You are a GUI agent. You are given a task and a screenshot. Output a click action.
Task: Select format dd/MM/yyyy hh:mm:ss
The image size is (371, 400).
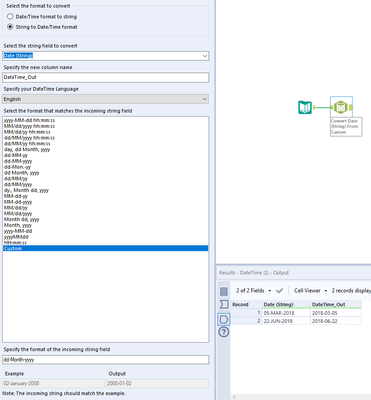point(105,138)
